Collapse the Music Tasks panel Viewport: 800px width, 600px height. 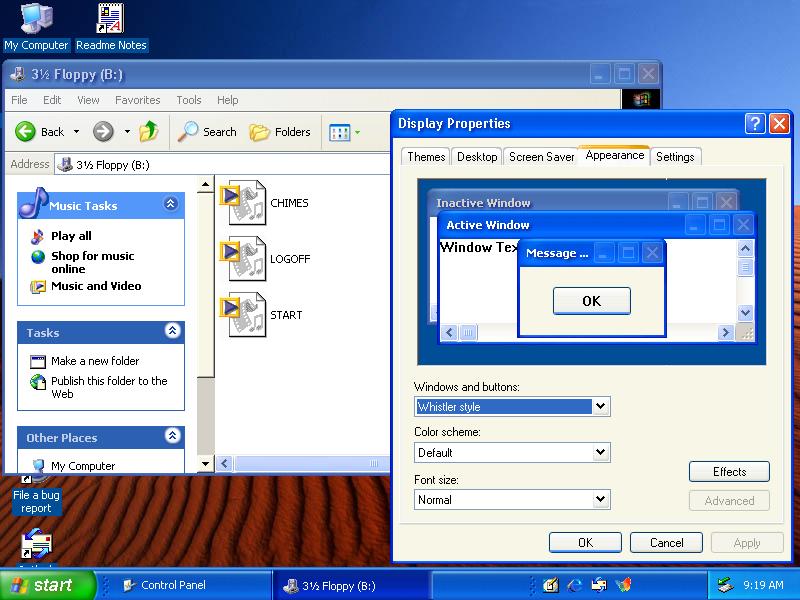[170, 204]
